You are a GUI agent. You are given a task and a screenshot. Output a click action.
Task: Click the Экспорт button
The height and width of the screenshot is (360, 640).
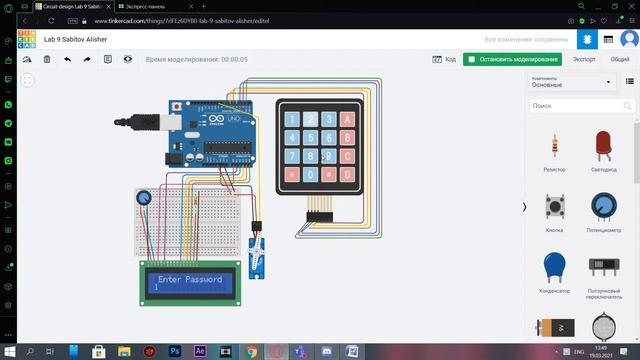click(584, 59)
